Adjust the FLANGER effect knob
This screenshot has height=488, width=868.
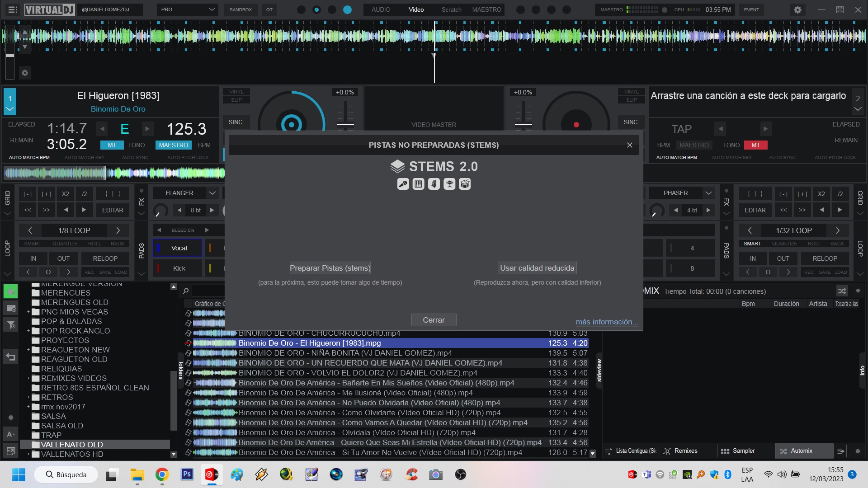(160, 210)
